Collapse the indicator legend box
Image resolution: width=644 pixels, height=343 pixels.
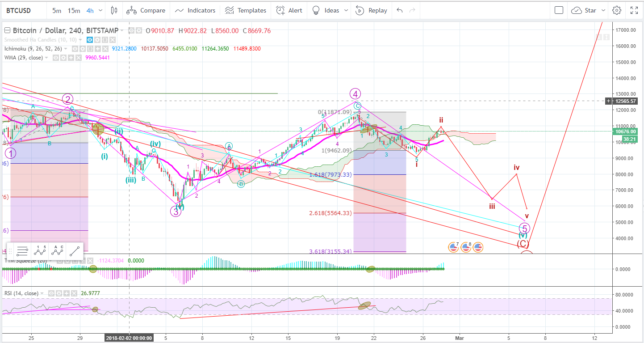coord(7,30)
